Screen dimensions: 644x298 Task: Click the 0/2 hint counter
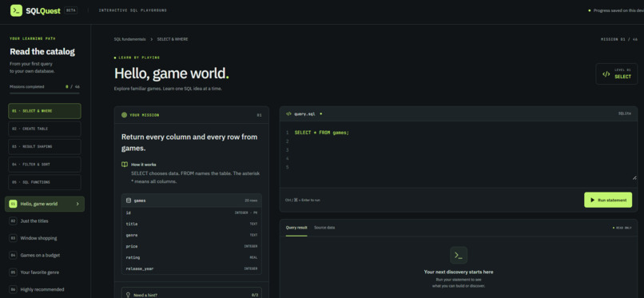[255, 295]
